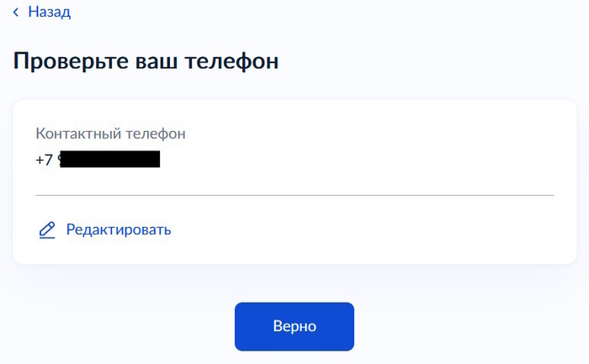Screen dimensions: 589x364
Task: Click the letter 'В' on the blue button
Action: [278, 326]
